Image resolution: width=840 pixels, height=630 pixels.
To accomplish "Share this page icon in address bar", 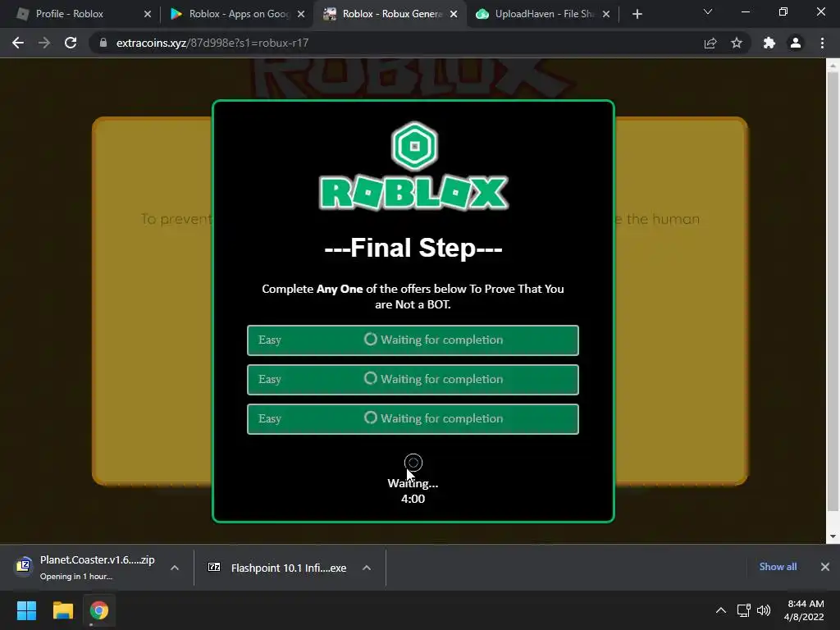I will [710, 43].
